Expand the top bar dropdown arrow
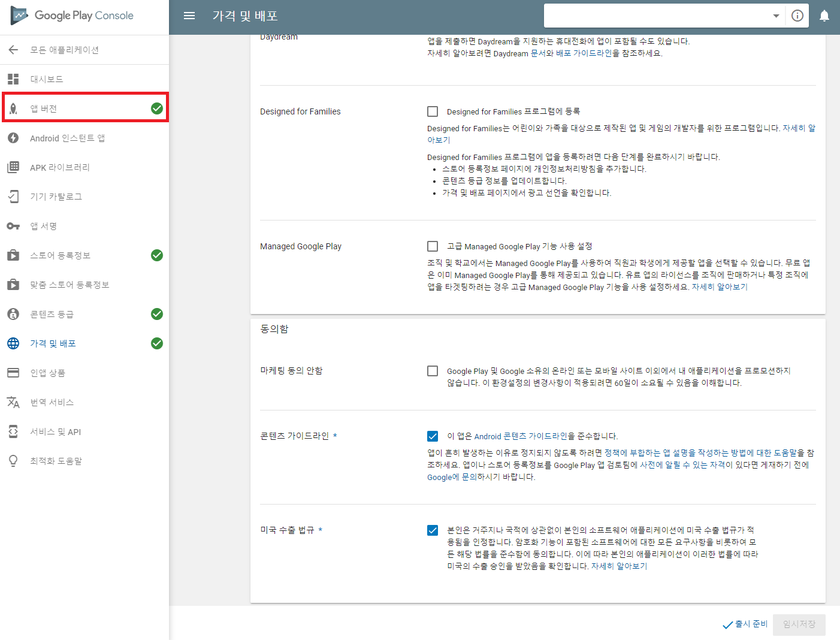 (776, 16)
